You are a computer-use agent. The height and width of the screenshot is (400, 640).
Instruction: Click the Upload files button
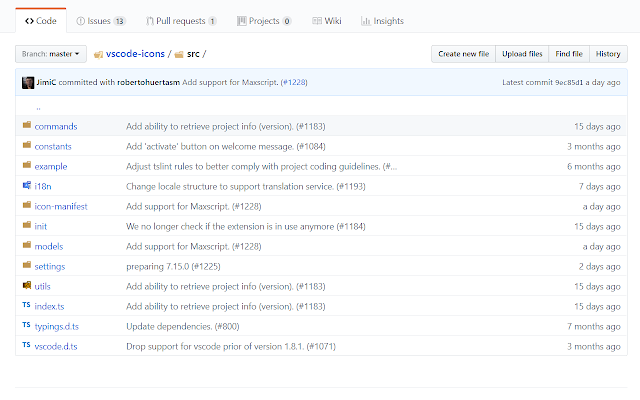(x=522, y=54)
